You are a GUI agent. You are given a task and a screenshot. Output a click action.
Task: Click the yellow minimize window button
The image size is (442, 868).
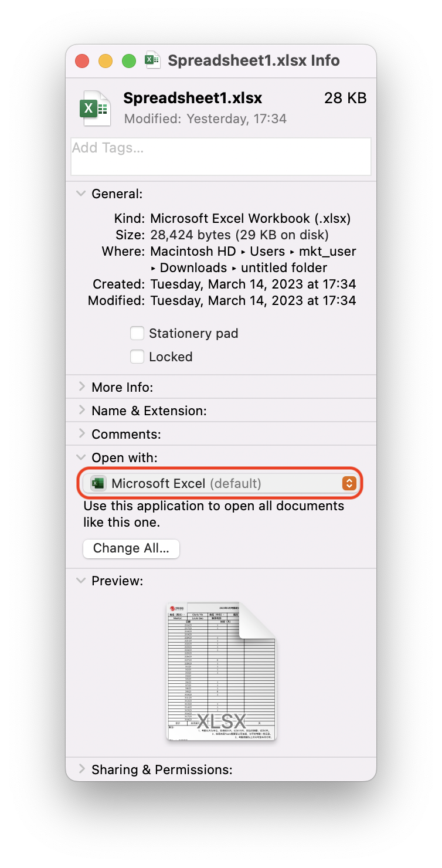pos(106,61)
